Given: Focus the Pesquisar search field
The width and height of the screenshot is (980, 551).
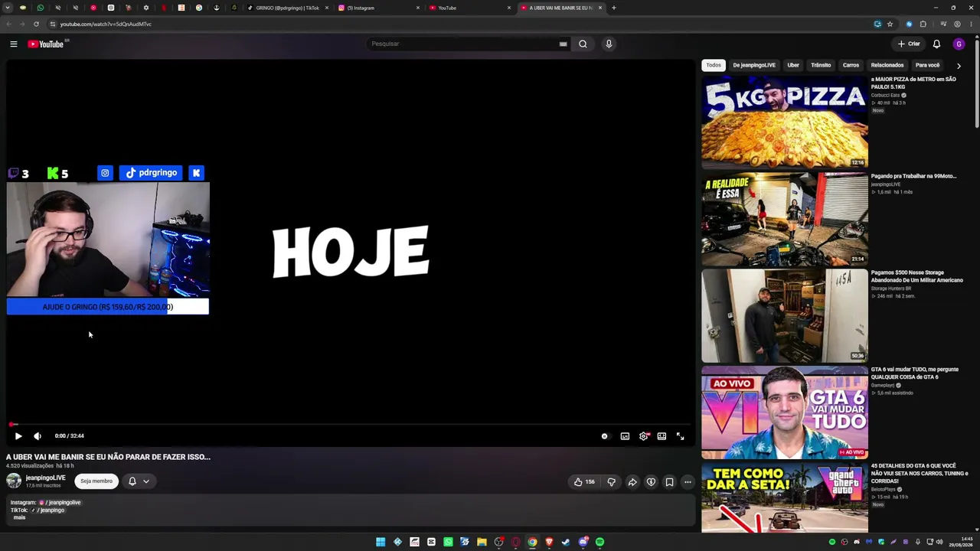Looking at the screenshot, I should pyautogui.click(x=463, y=44).
